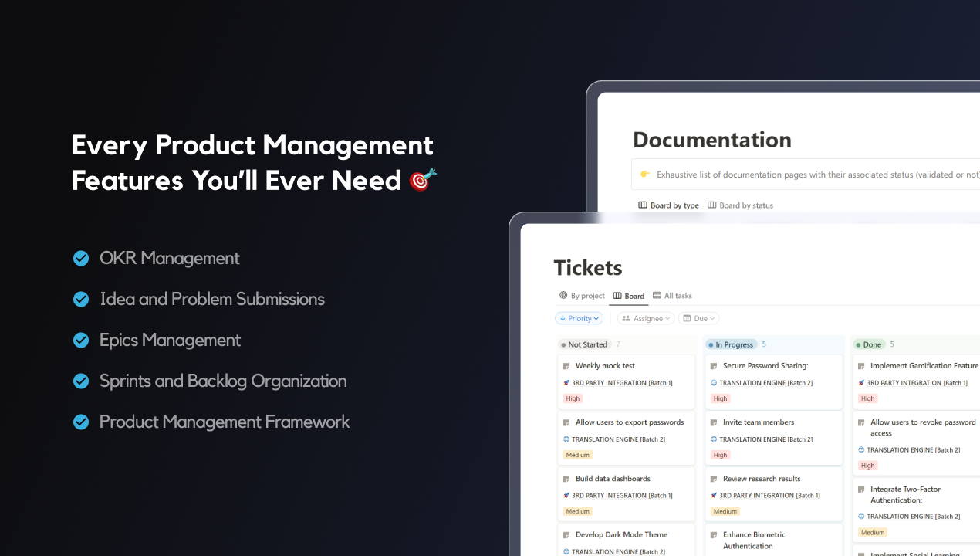
Task: Click rocket icon on Build data dashboards card
Action: pos(566,496)
